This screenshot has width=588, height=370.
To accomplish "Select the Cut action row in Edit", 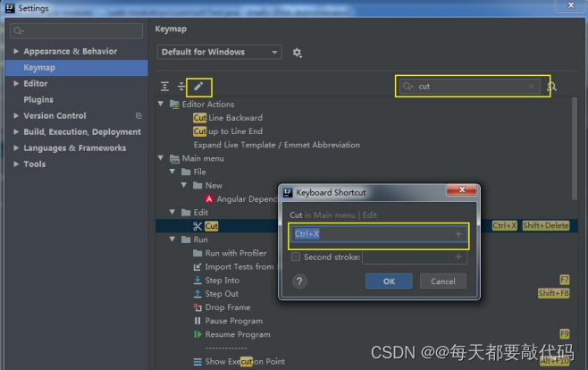I will 366,226.
